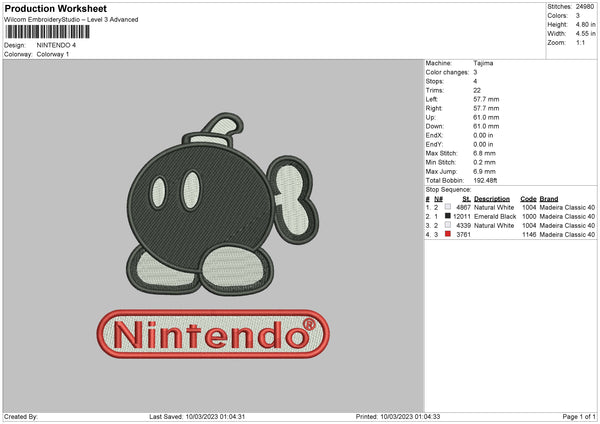Click the Zoom value 1:1
The height and width of the screenshot is (424, 600).
[x=580, y=42]
